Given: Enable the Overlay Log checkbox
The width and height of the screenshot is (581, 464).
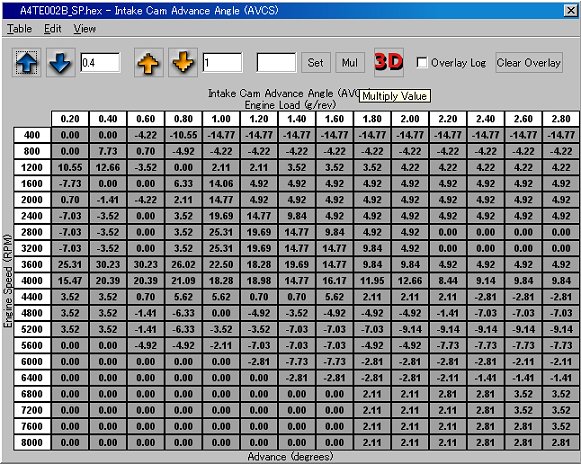Looking at the screenshot, I should tap(422, 63).
